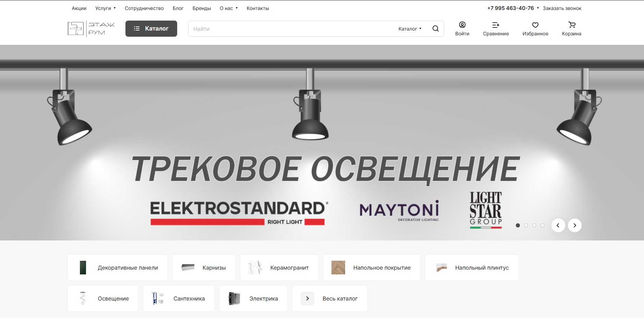644x318 pixels.
Task: Open Каталог search scope dropdown
Action: [410, 29]
